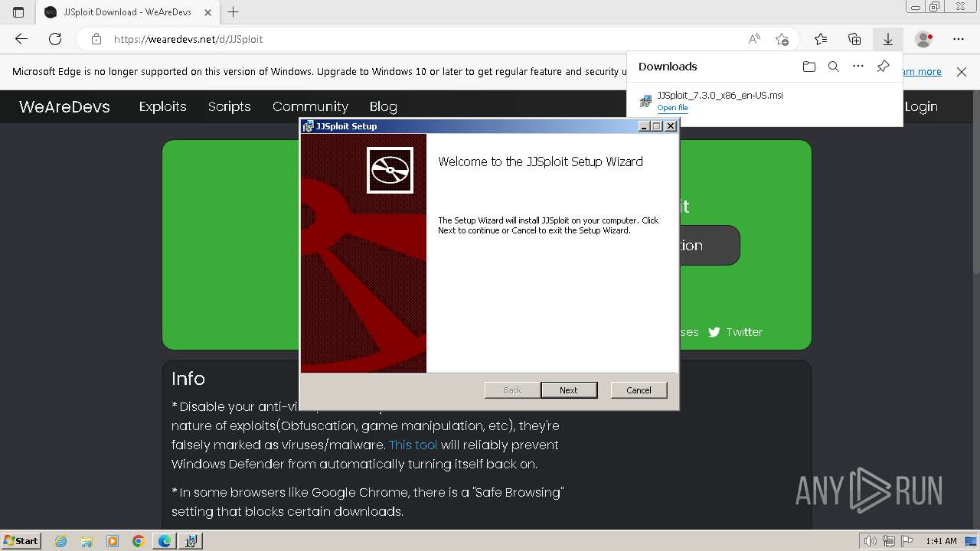Open Edge Settings and more menu
This screenshot has height=551, width=980.
[959, 39]
